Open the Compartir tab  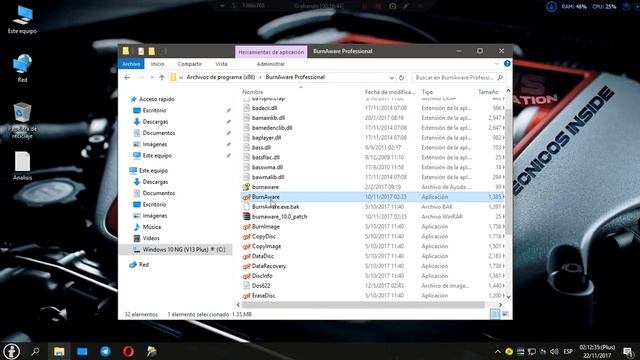190,64
